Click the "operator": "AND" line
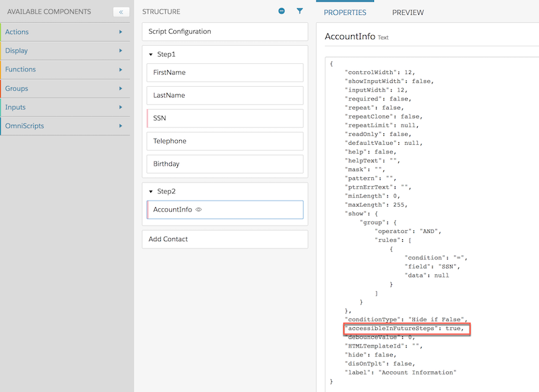The image size is (539, 392). point(408,231)
